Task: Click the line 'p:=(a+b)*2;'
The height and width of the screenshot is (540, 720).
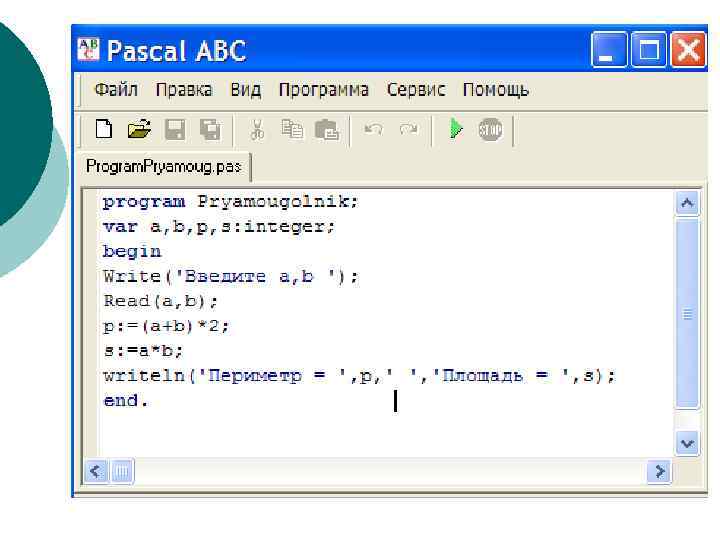Action: click(x=166, y=326)
